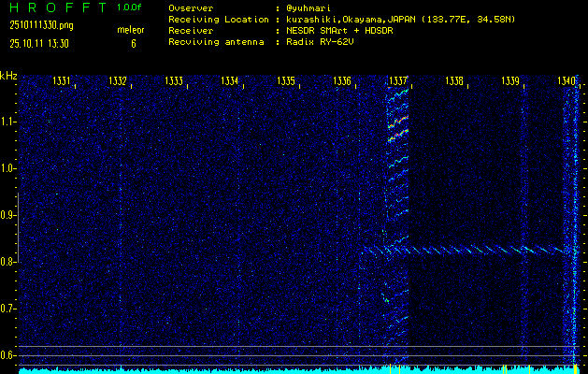The height and width of the screenshot is (374, 588).
Task: Select the observer name @yuhmari
Action: coord(308,8)
